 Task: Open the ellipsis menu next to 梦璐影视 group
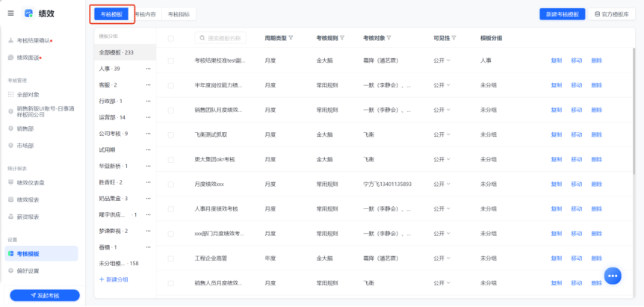click(148, 231)
